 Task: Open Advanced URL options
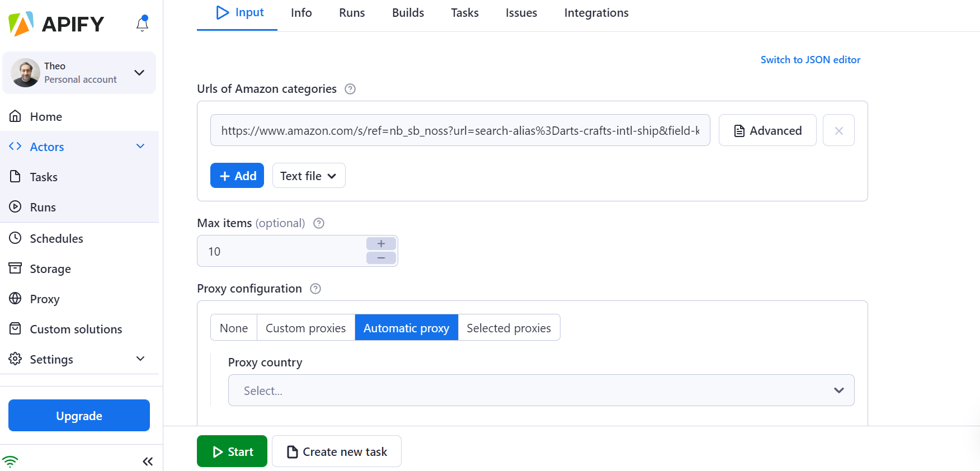767,130
